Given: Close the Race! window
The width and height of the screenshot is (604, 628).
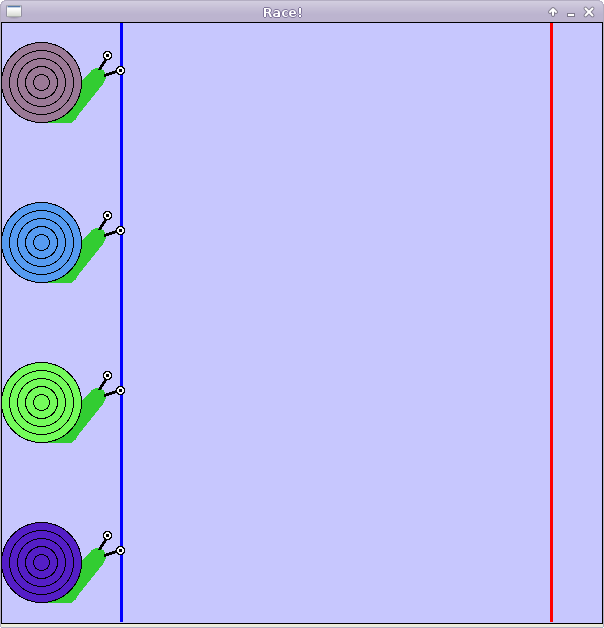Looking at the screenshot, I should click(x=589, y=12).
